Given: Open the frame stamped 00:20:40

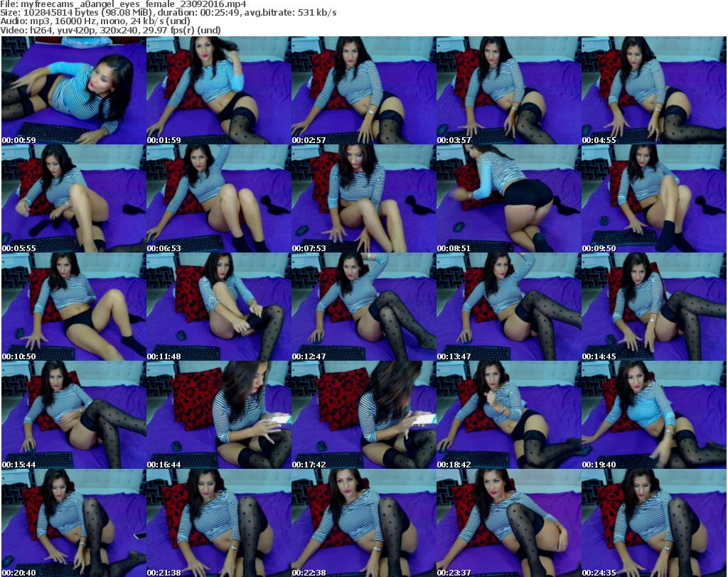Looking at the screenshot, I should pyautogui.click(x=73, y=523).
